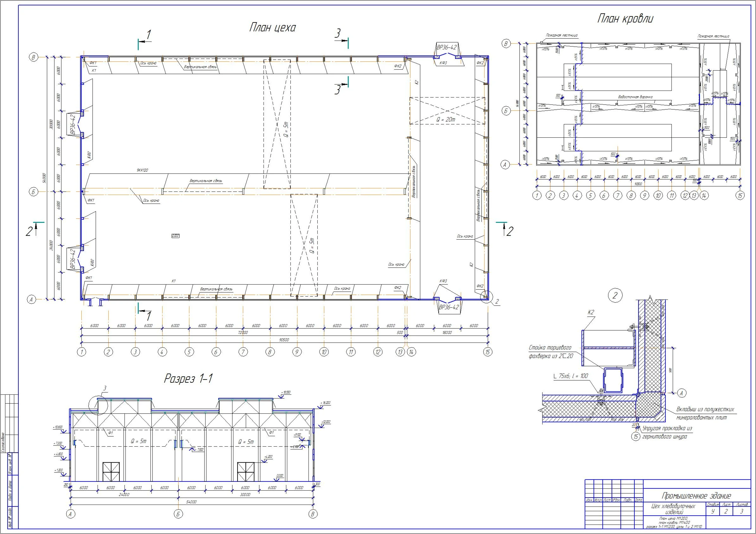Click the "Водосточная воронка" roof label
Image resolution: width=756 pixels, height=534 pixels.
point(635,97)
